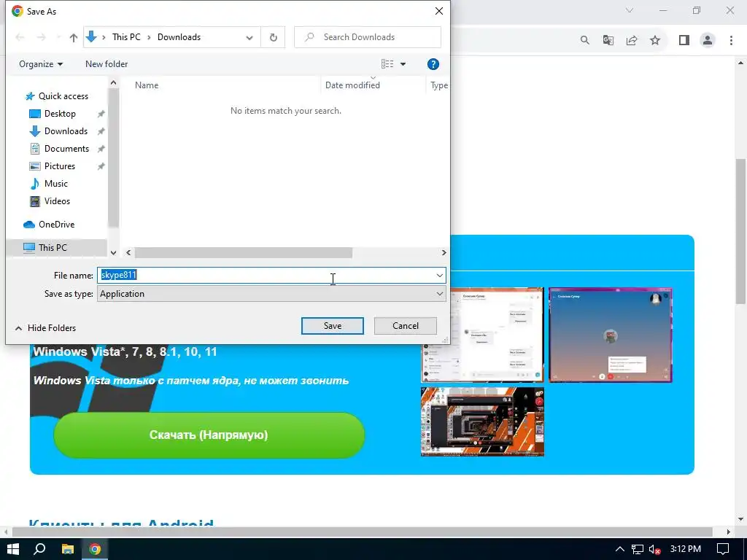Open Desktop in the navigation pane
747x560 pixels.
60,114
